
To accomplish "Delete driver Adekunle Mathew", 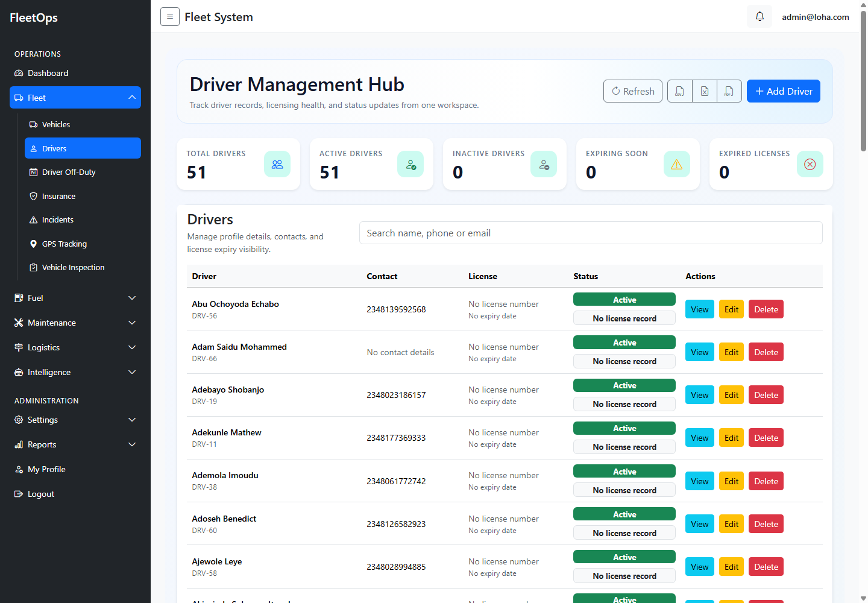I will [766, 438].
